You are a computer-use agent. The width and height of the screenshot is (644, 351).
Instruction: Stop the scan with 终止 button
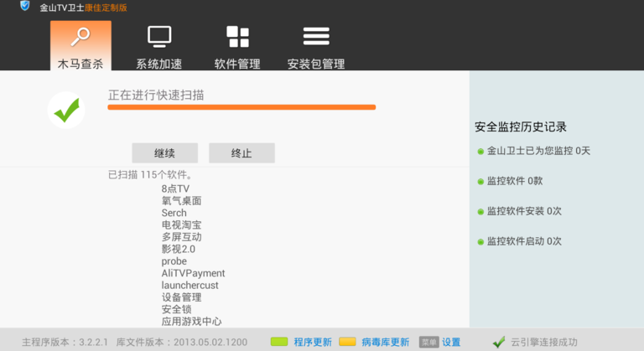coord(241,153)
